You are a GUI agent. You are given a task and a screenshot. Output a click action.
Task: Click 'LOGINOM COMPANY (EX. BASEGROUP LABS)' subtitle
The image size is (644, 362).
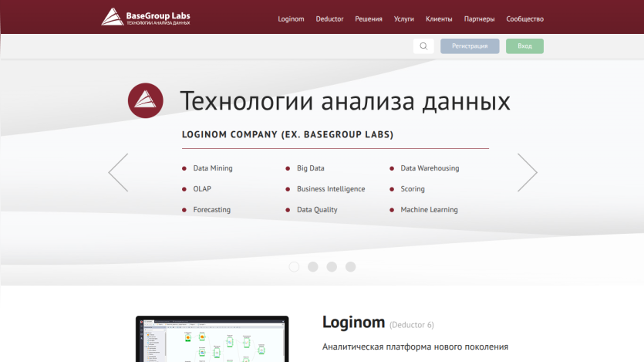(288, 135)
